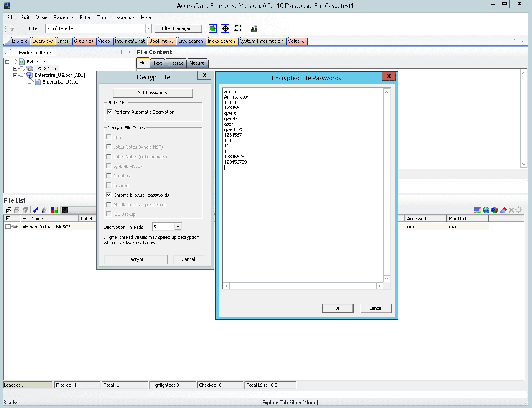Click the Set Passwords button
Viewport: 532px width, 408px height.
click(x=153, y=93)
